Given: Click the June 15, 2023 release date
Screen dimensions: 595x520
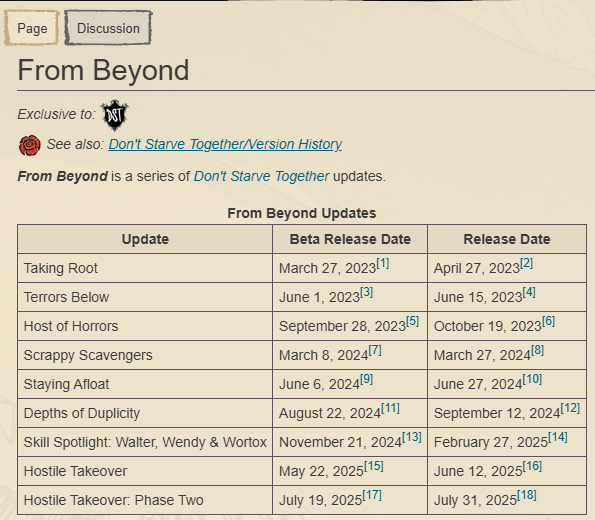Looking at the screenshot, I should [x=478, y=297].
